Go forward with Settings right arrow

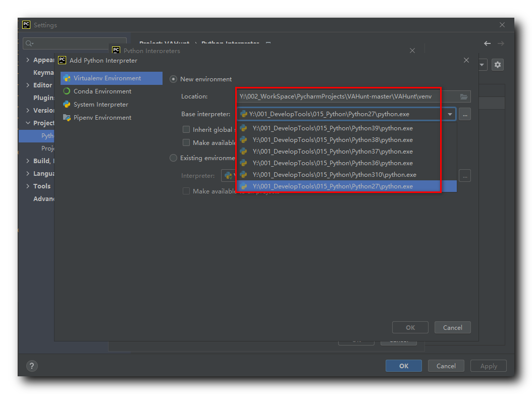click(x=500, y=43)
